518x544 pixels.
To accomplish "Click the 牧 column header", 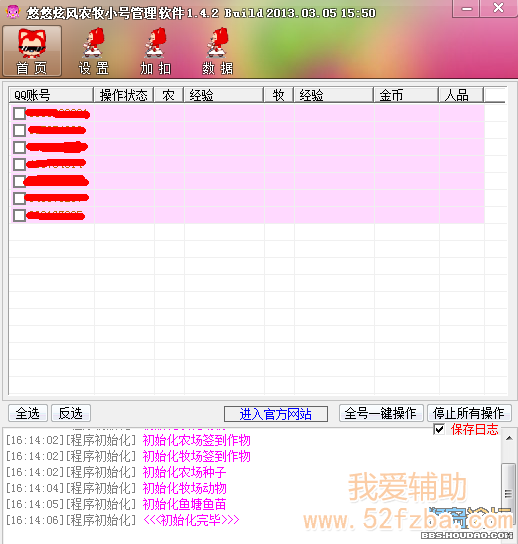I will pyautogui.click(x=279, y=95).
